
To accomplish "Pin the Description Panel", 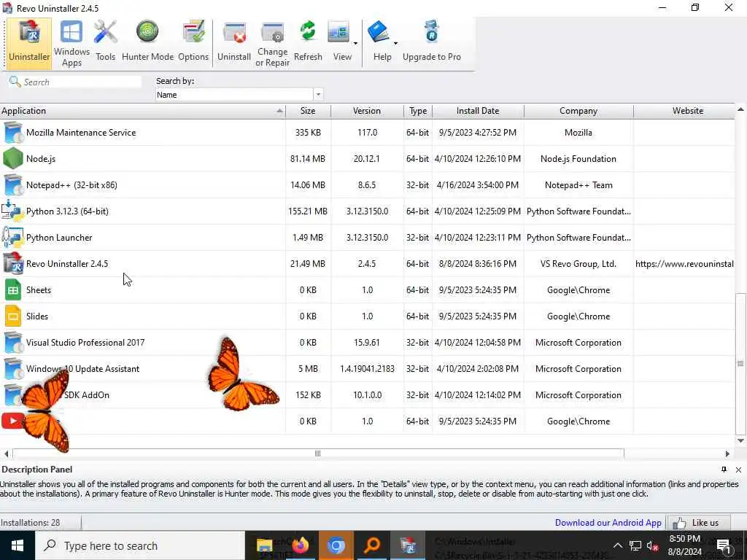I will (724, 470).
